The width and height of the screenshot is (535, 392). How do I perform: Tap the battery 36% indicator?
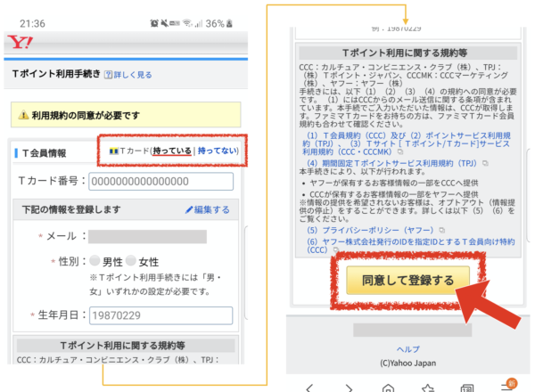pos(219,23)
